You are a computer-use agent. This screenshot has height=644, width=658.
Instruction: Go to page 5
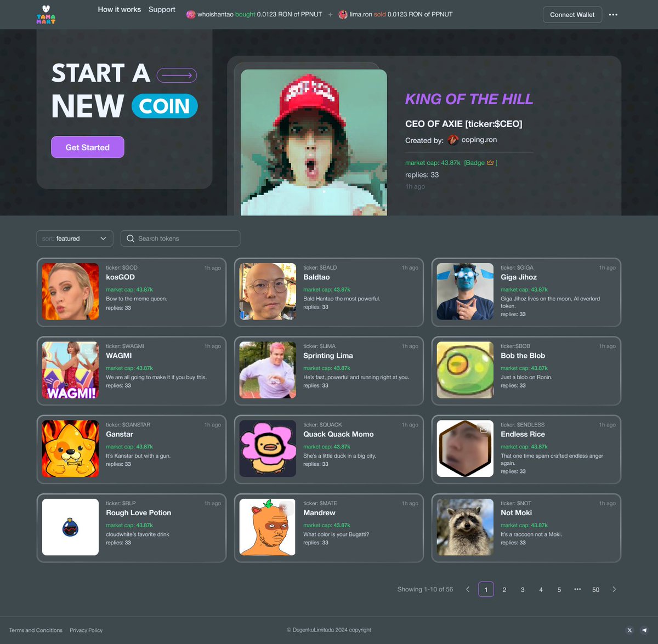[x=559, y=590]
